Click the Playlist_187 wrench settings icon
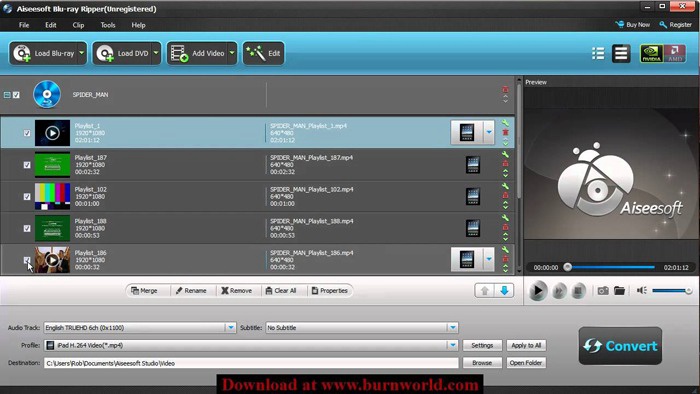Screen dimensions: 700x394 coord(505,155)
